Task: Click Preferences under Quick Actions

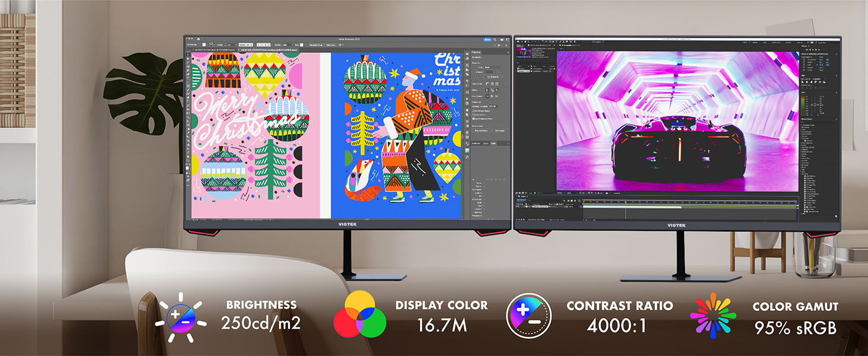Action: coord(500,131)
